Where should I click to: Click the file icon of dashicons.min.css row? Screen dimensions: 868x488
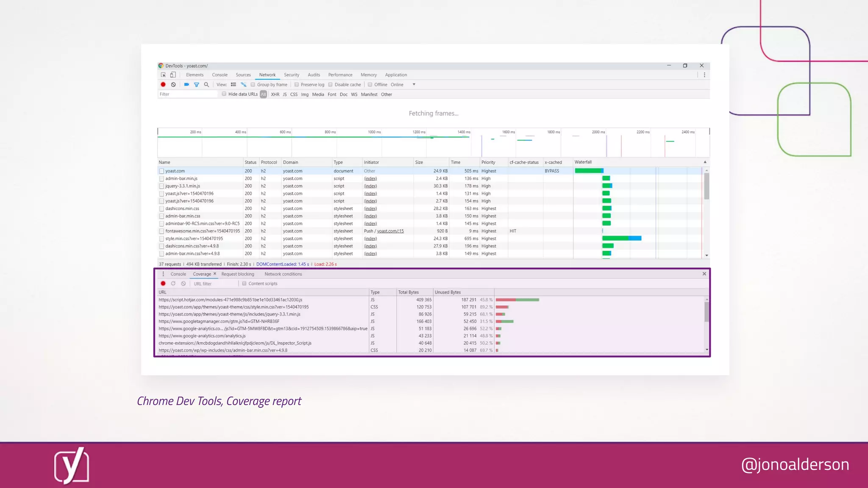point(161,208)
